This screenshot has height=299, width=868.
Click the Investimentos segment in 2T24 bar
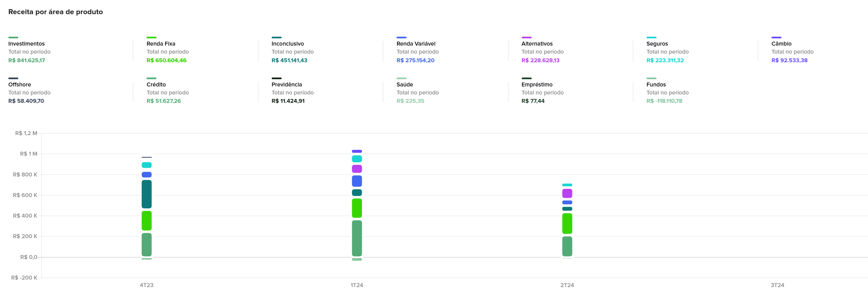567,246
